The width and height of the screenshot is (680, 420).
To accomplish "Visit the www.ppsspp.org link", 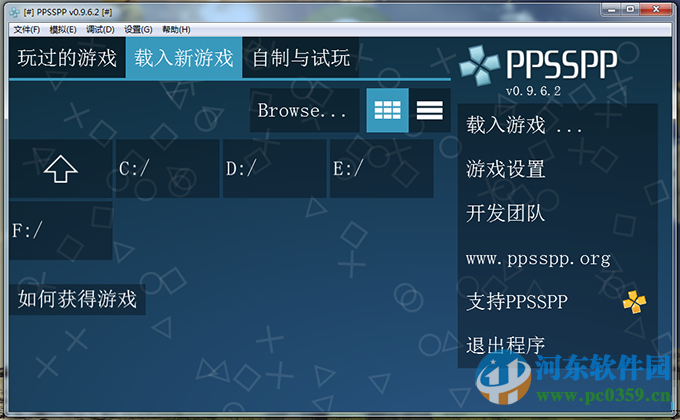I will pyautogui.click(x=558, y=259).
